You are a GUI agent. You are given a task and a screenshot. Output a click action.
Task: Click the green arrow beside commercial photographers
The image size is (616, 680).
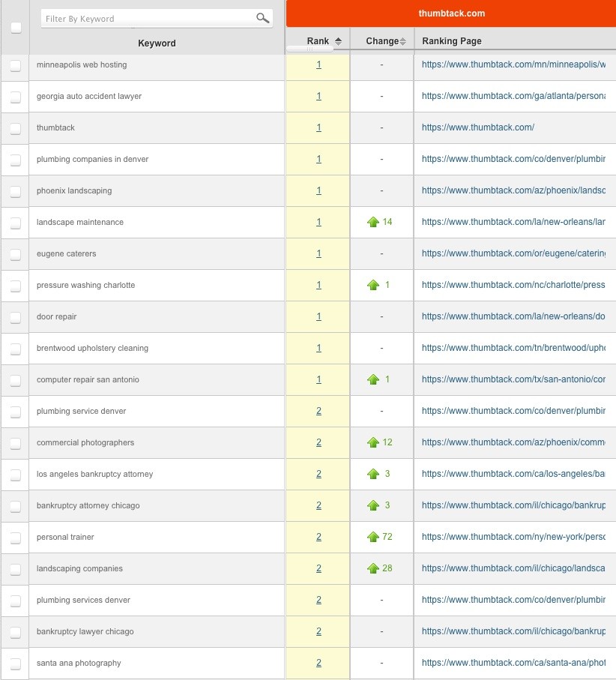(x=374, y=442)
